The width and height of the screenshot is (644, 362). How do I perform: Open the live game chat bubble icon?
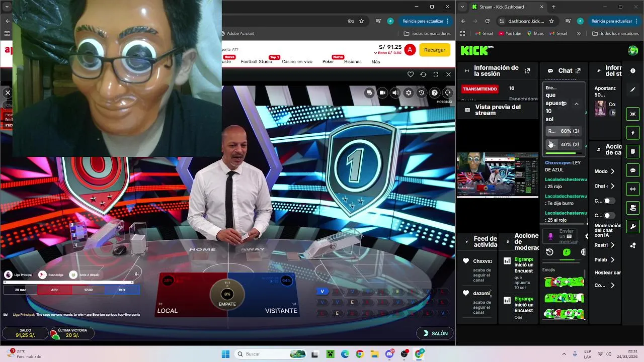(369, 93)
